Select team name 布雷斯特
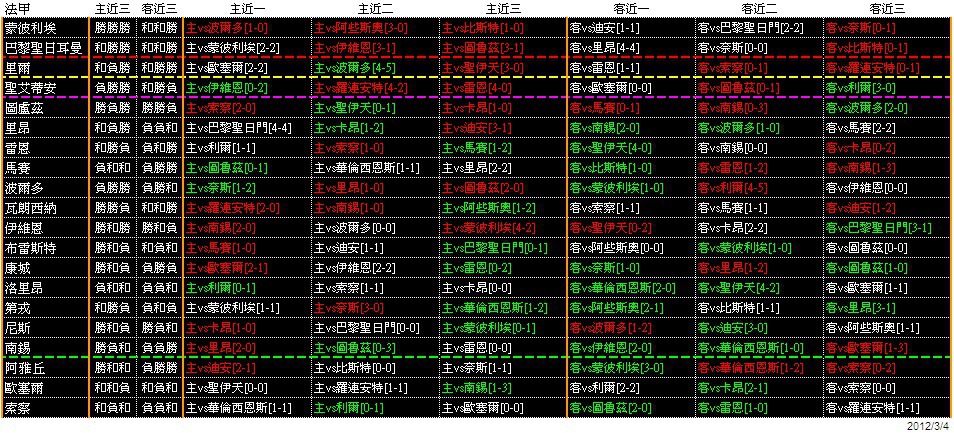The width and height of the screenshot is (954, 433). [x=28, y=249]
